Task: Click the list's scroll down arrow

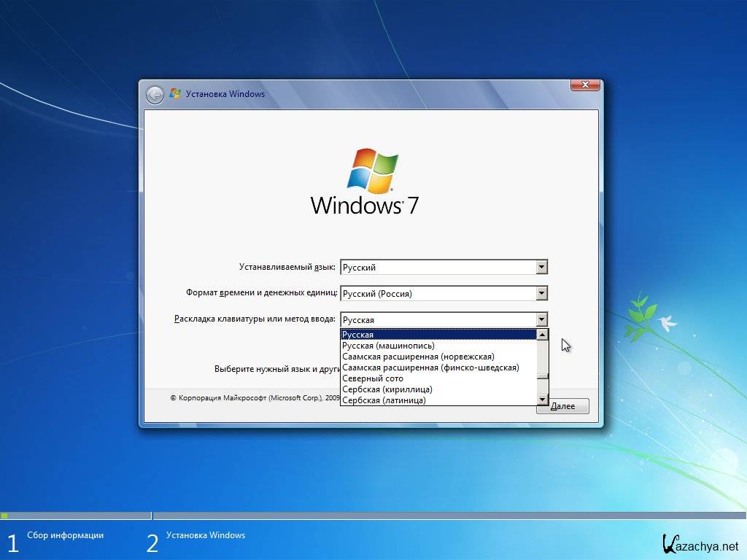Action: 542,400
